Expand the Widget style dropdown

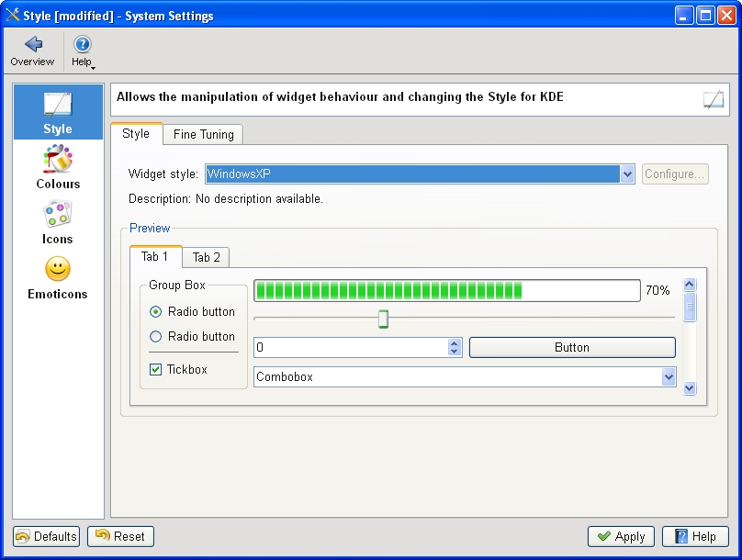pyautogui.click(x=627, y=174)
